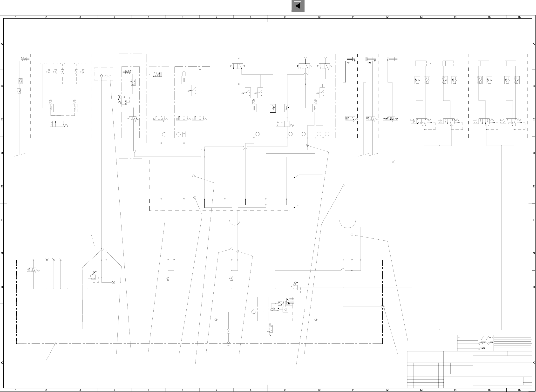Click column header 16 on top ruler

[x=519, y=17]
